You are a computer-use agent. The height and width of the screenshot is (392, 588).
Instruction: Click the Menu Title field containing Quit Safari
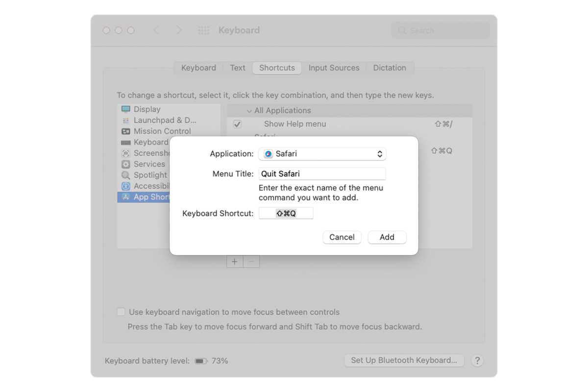point(322,173)
